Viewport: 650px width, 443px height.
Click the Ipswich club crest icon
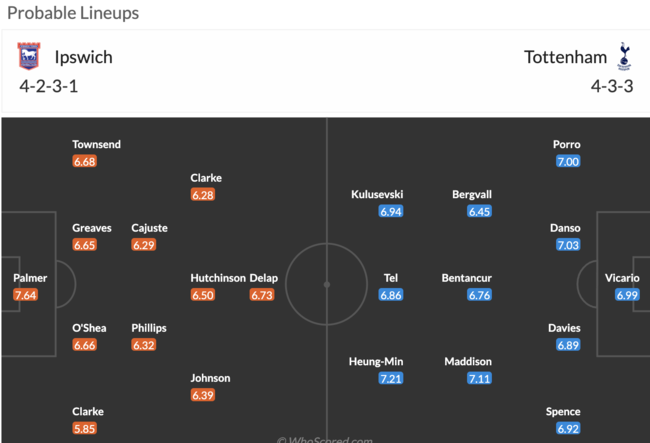click(x=29, y=56)
